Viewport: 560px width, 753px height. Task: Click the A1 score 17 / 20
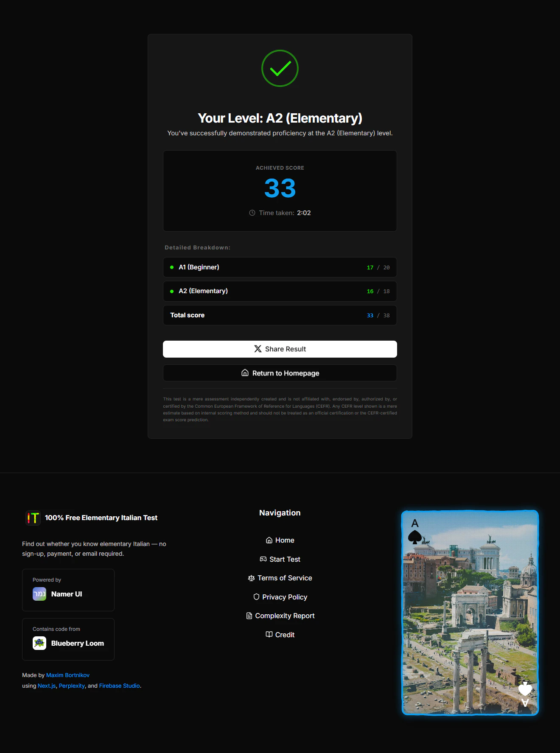click(x=378, y=268)
